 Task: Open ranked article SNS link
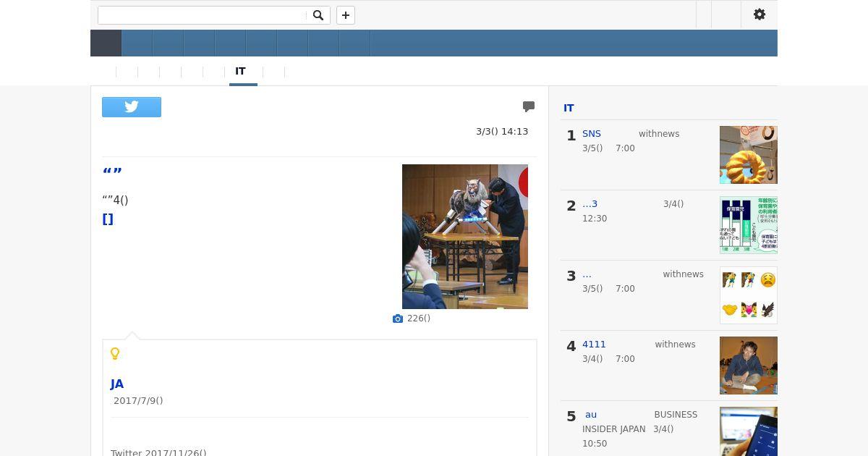coord(592,134)
